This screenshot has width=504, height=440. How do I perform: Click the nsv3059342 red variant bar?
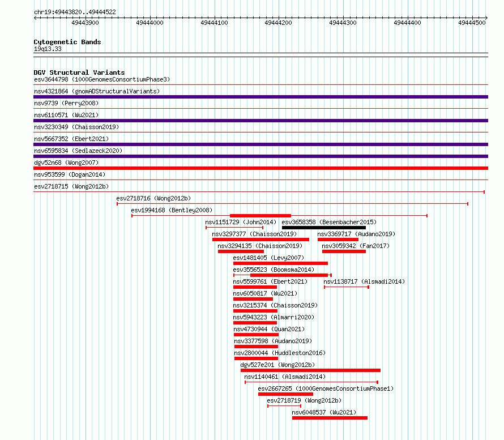(x=344, y=251)
